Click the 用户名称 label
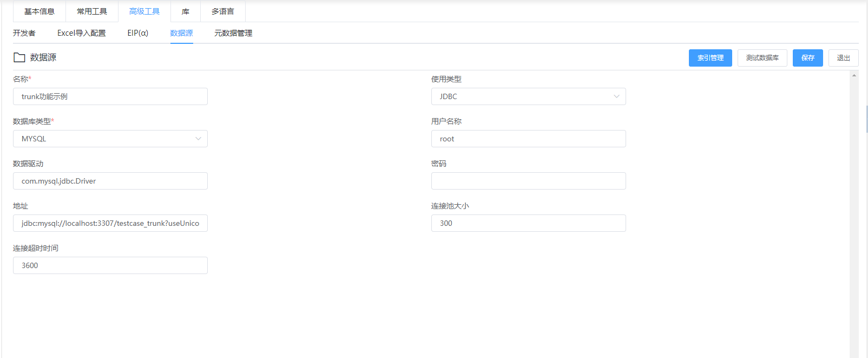The width and height of the screenshot is (868, 358). pyautogui.click(x=446, y=121)
